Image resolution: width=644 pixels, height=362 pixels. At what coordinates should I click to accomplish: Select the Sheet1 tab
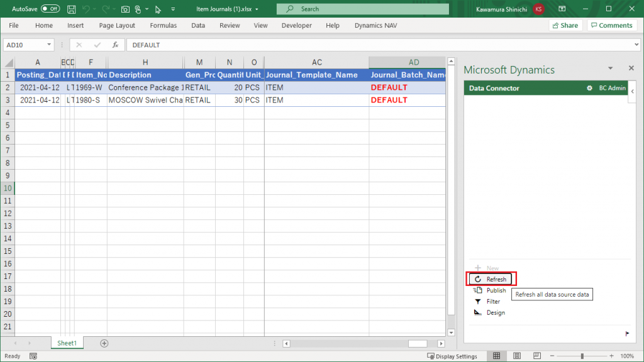(x=67, y=343)
